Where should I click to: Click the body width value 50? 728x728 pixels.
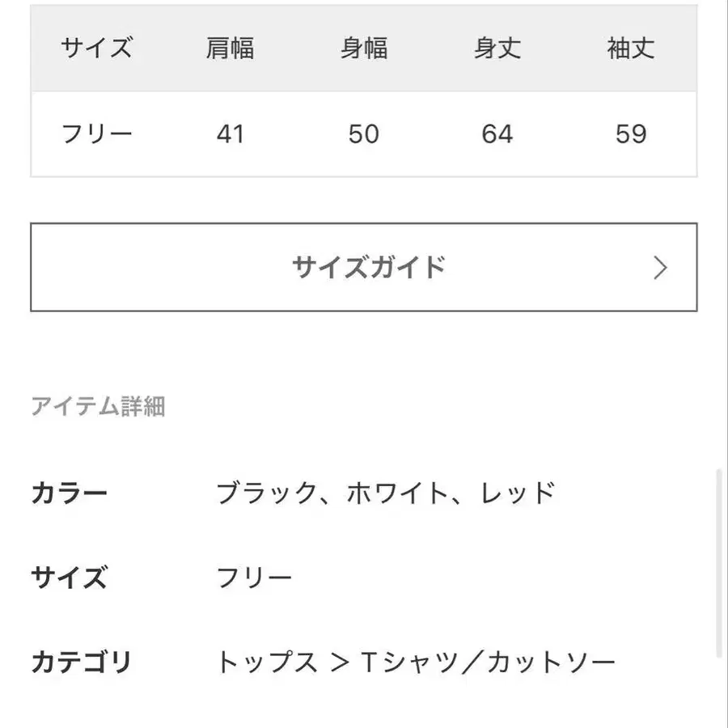364,133
